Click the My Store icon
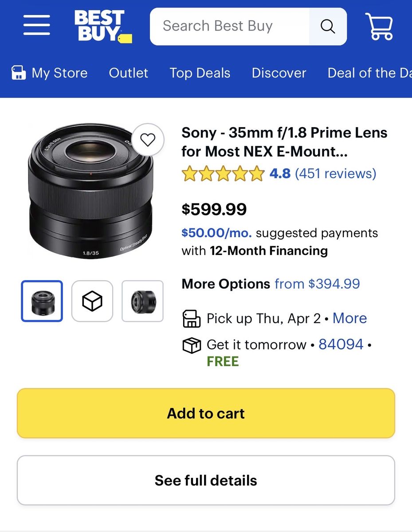Viewport: 412px width, 532px height. click(x=18, y=73)
